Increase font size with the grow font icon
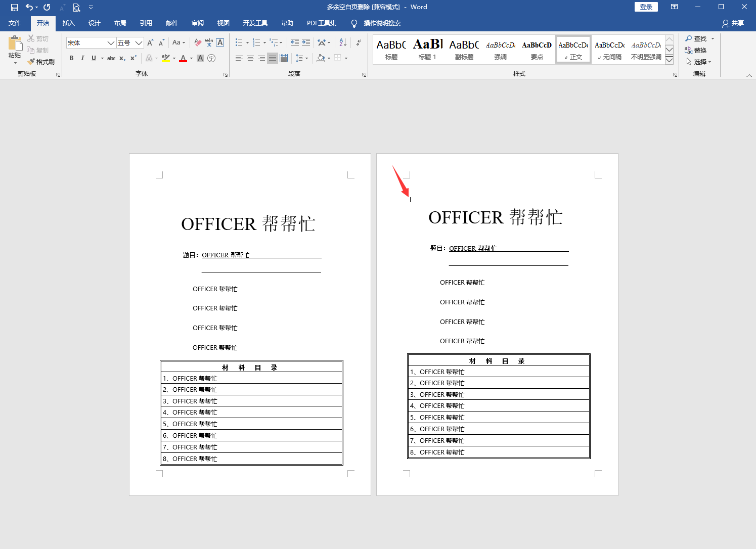Image resolution: width=756 pixels, height=549 pixels. (x=150, y=42)
